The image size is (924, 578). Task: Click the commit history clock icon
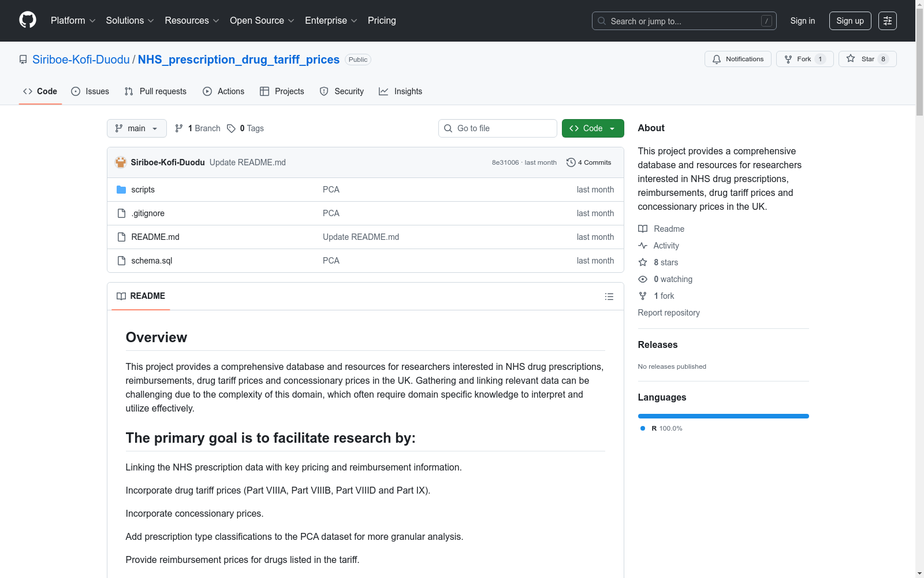pos(571,162)
